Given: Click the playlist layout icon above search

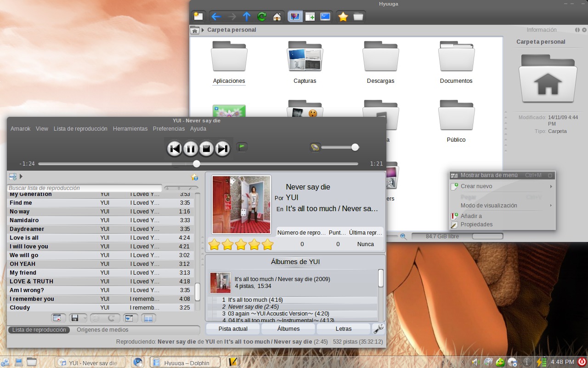Looking at the screenshot, I should coord(13,177).
